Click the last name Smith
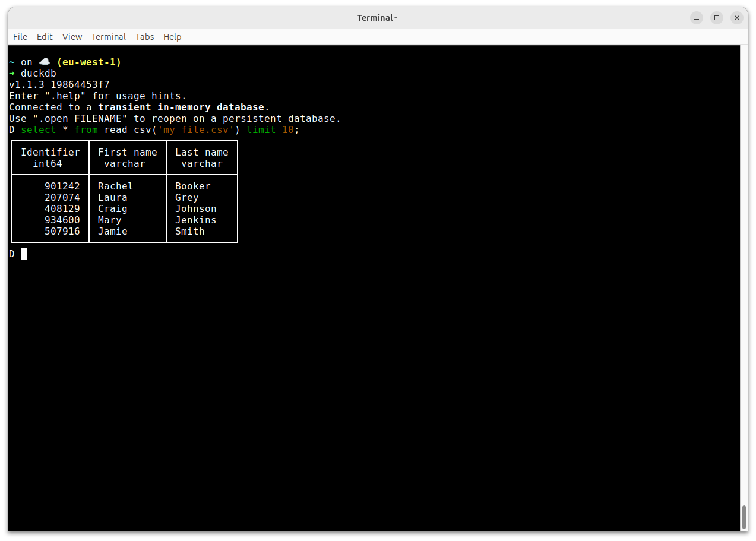The width and height of the screenshot is (756, 541). pos(190,231)
